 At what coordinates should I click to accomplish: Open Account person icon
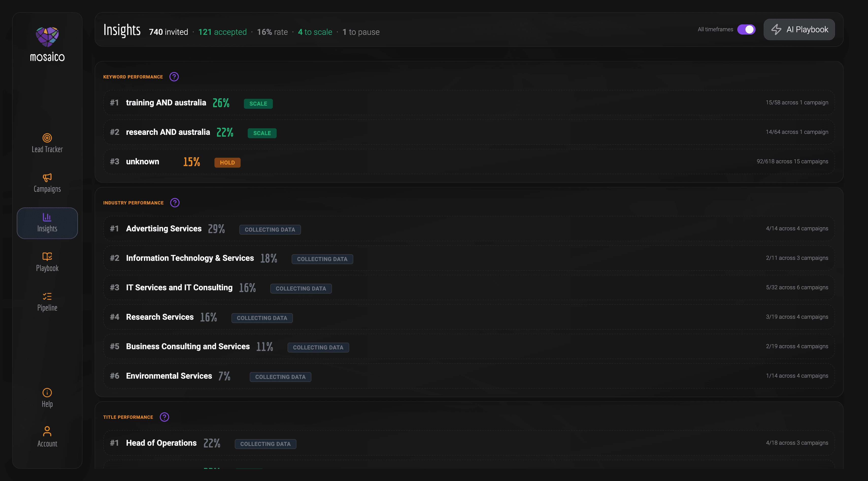(x=47, y=431)
